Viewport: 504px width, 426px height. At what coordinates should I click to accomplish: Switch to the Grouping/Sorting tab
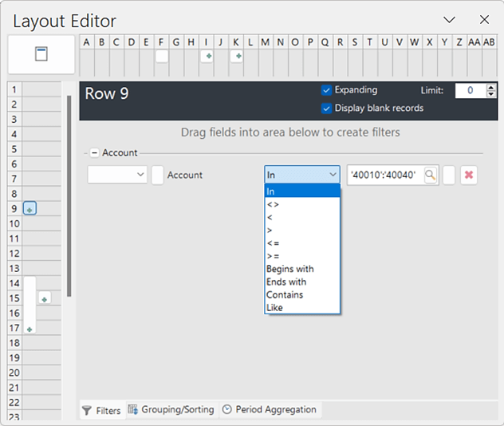[171, 410]
